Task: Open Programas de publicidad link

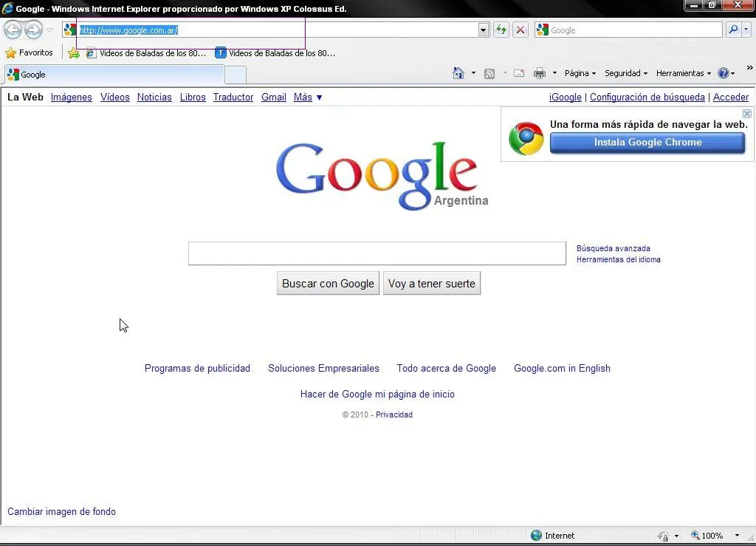Action: coord(197,369)
